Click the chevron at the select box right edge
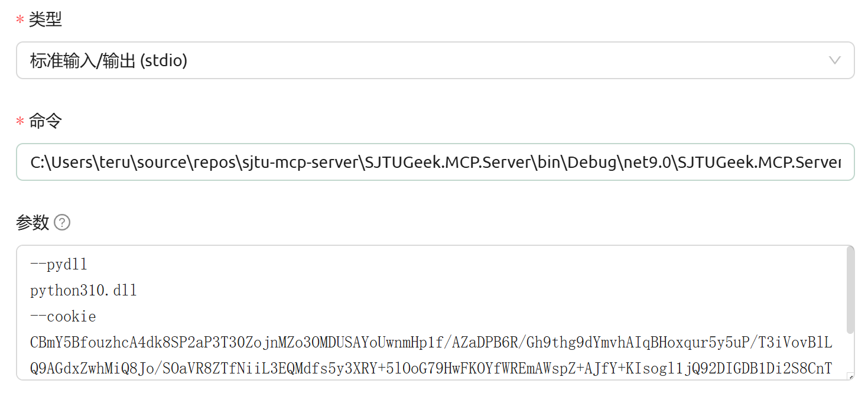Viewport: 868px width, 393px height. pyautogui.click(x=834, y=60)
